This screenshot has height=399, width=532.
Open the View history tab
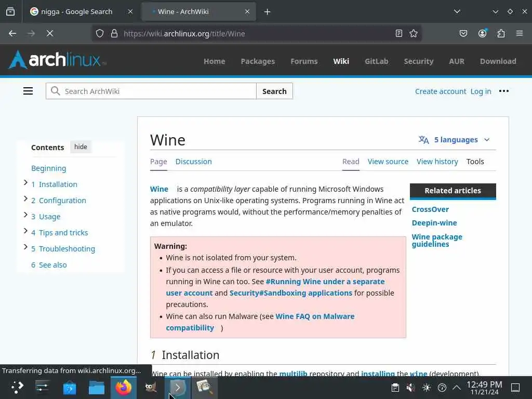point(437,162)
